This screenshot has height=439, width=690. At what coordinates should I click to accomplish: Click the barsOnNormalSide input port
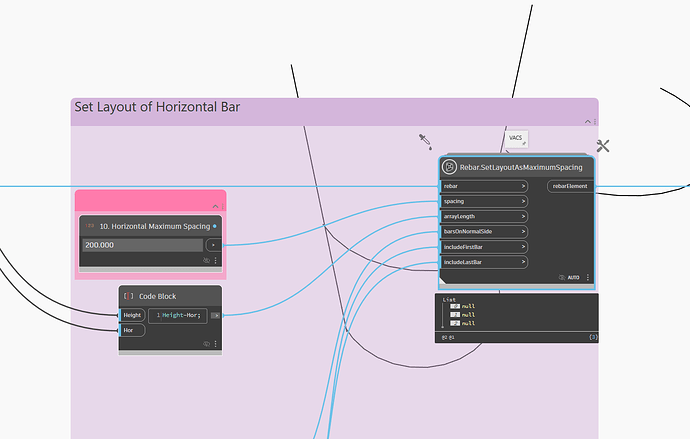point(484,231)
